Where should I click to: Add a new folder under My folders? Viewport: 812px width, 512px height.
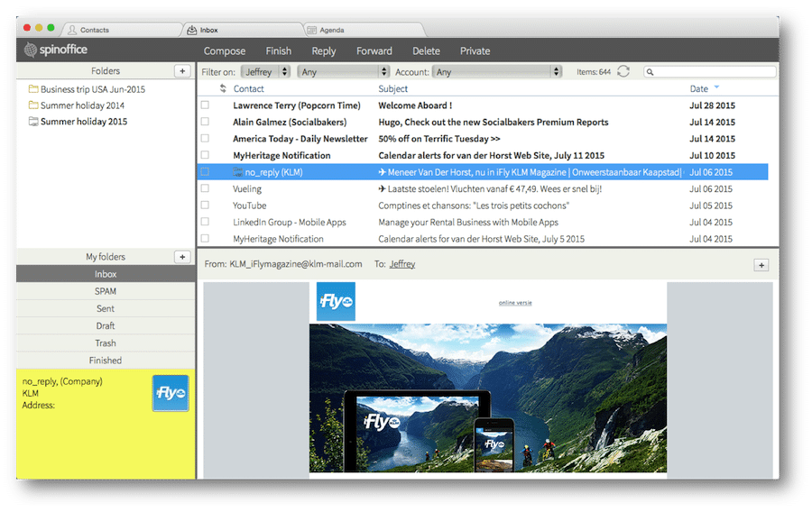(x=182, y=257)
